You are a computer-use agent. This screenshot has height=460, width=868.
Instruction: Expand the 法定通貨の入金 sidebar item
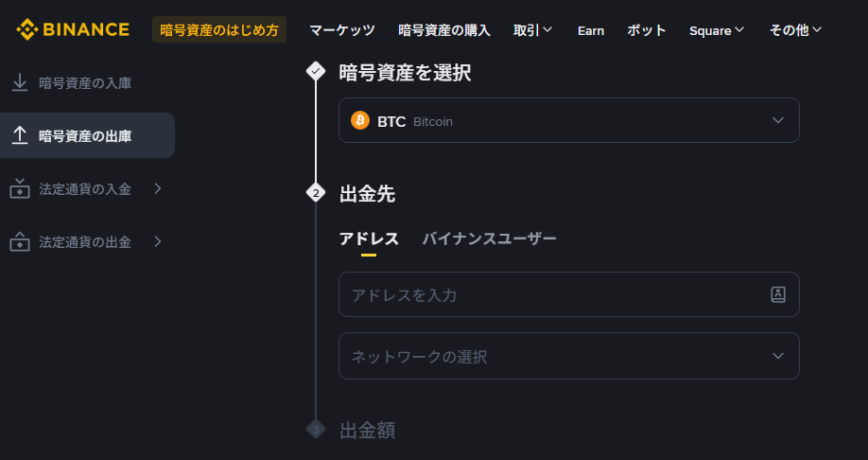[157, 188]
